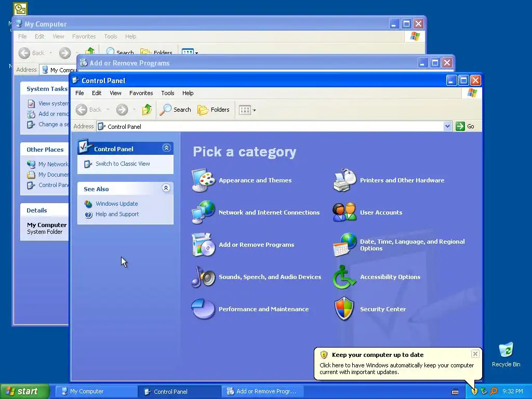Collapse the See Also sidebar section
This screenshot has height=399, width=532.
(166, 188)
